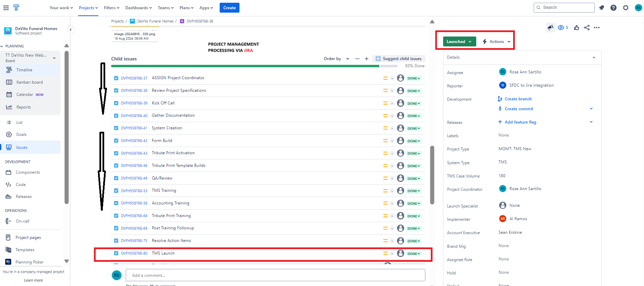644x286 pixels.
Task: Open the Your work menu
Action: pos(61,8)
